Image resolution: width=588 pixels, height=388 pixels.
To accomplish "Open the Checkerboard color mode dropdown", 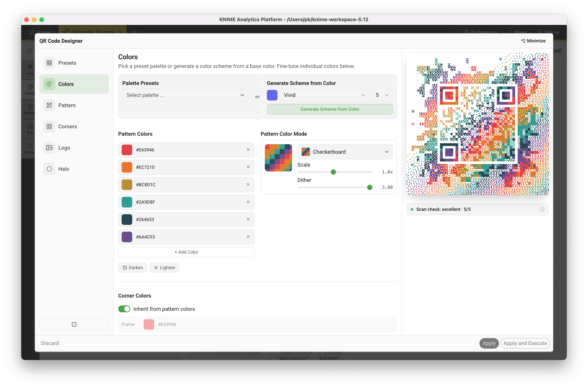I will click(345, 152).
